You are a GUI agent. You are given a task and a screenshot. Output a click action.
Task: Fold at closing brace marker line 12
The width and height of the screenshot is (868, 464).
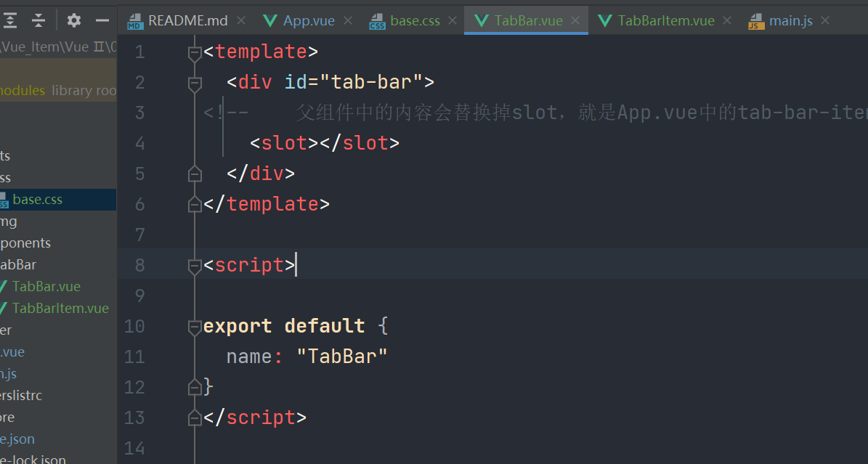tap(195, 387)
